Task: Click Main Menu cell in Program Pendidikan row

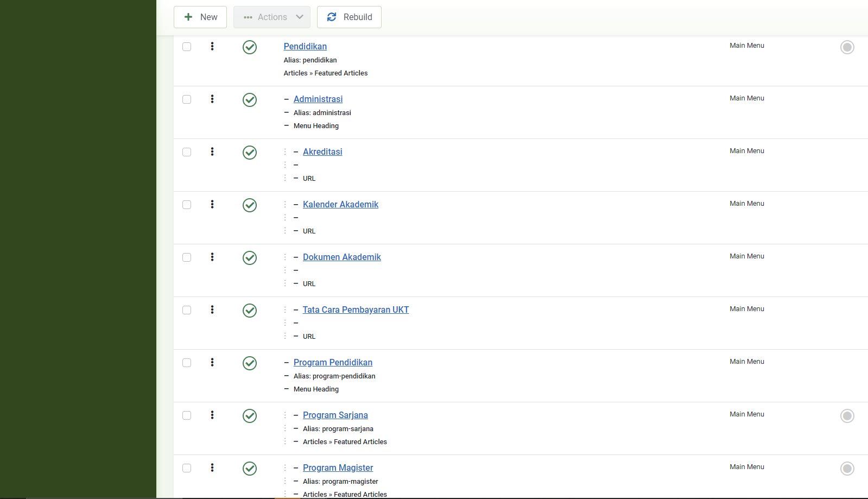Action: [747, 362]
